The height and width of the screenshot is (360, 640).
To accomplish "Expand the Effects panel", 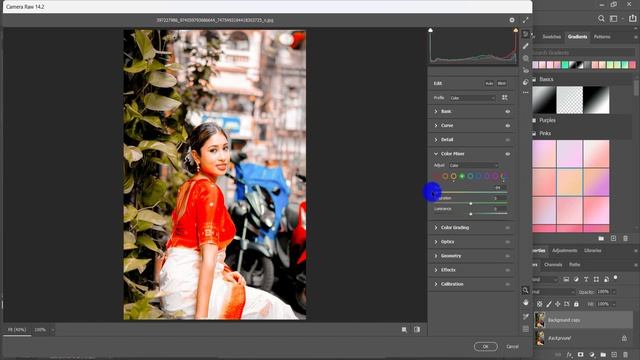I will tap(436, 270).
